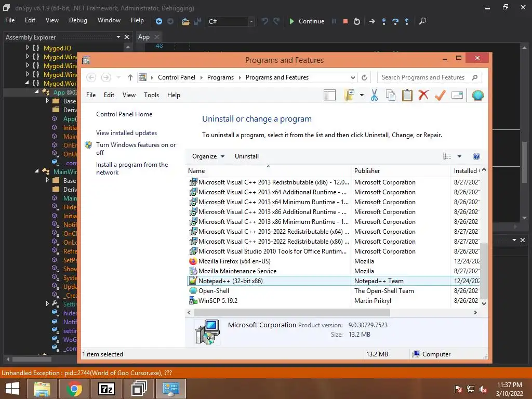Open address bar history dropdown
Screen dimensions: 532x399
[x=353, y=77]
